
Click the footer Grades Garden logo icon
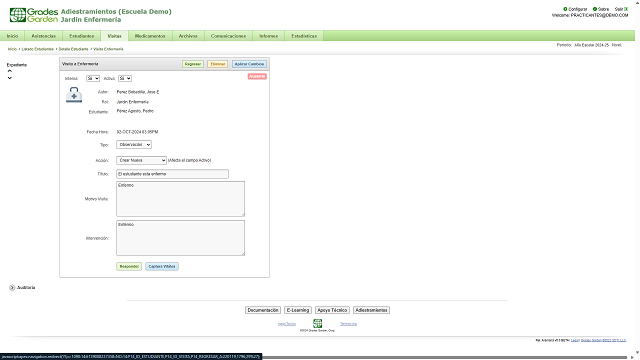(318, 323)
